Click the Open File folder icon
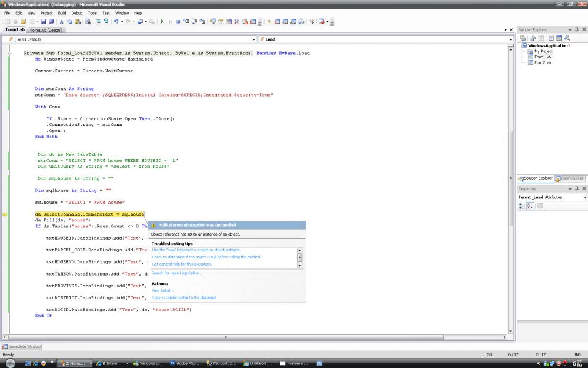Screen dimensions: 588x368 (24, 22)
